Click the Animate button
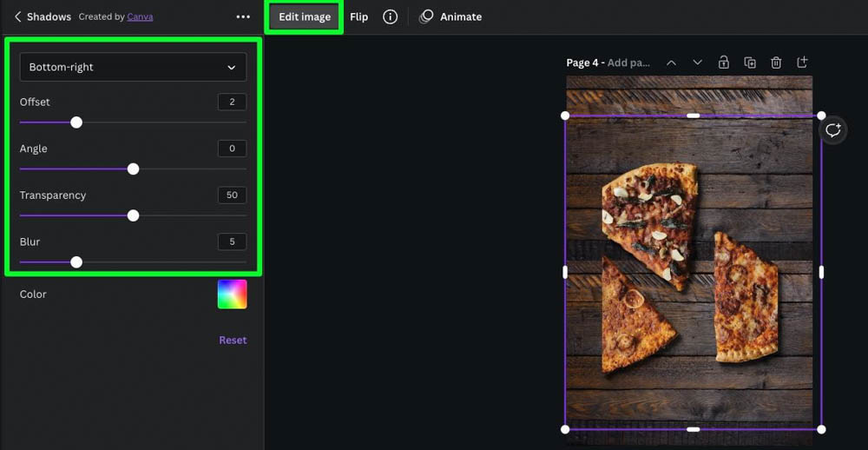 (x=450, y=17)
